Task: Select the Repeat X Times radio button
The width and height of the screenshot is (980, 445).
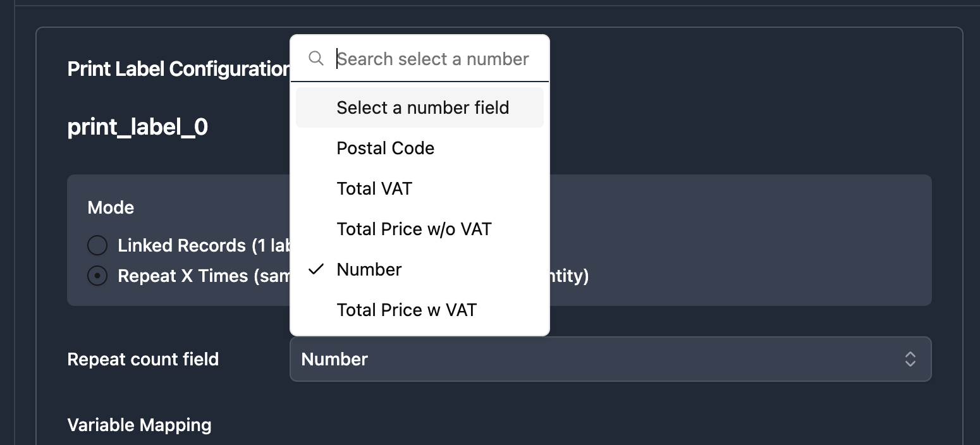Action: (97, 276)
